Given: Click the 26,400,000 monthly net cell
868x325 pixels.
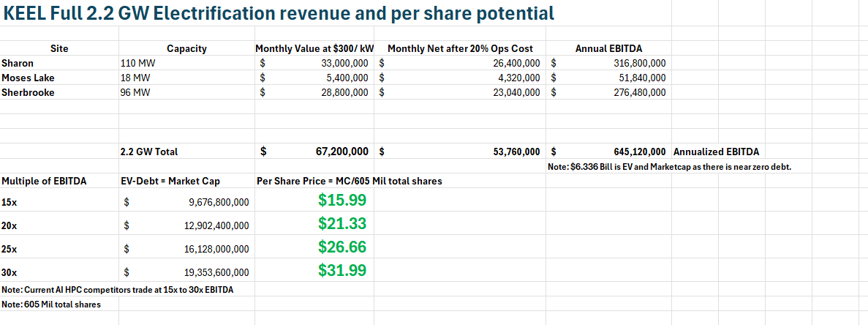Looking at the screenshot, I should click(461, 63).
